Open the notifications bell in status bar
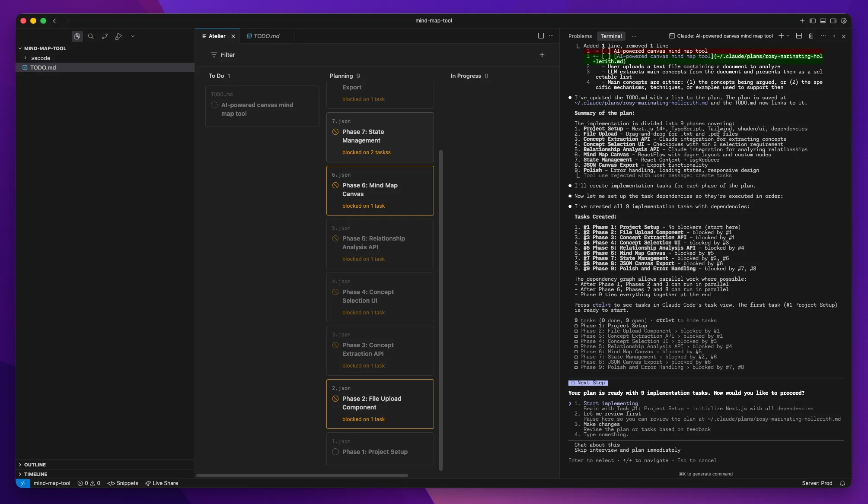The height and width of the screenshot is (504, 868). coord(842,483)
